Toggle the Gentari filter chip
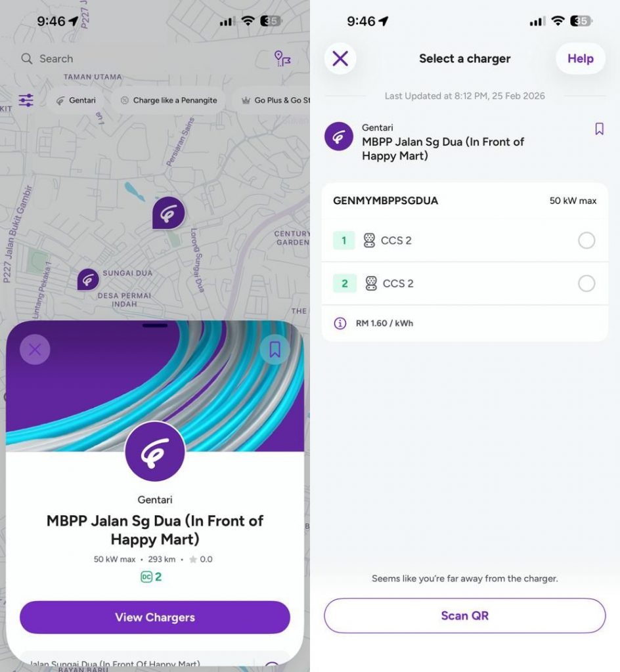Image resolution: width=620 pixels, height=672 pixels. coord(76,100)
